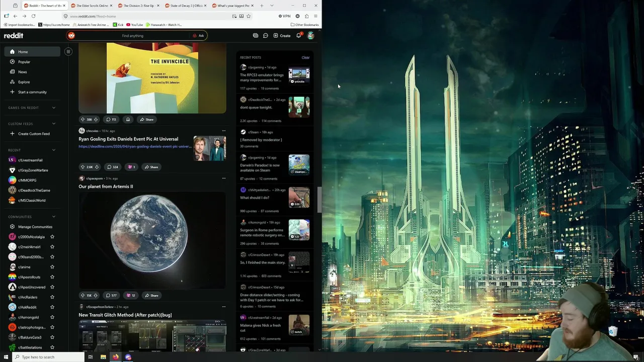Open the 324 comments on Ryan Gosling post
Viewport: 644px width, 362px height.
(x=112, y=167)
